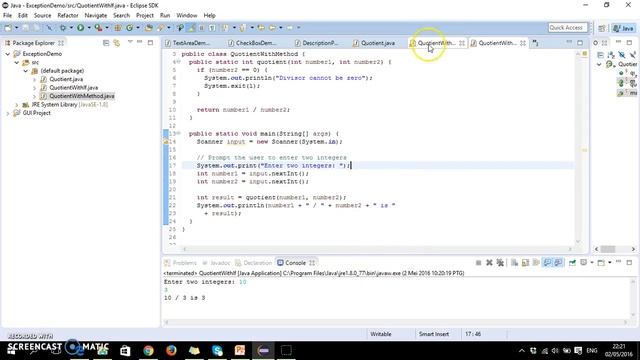Show the hidden editors list icon
Image resolution: width=640 pixels, height=360 pixels.
[535, 43]
